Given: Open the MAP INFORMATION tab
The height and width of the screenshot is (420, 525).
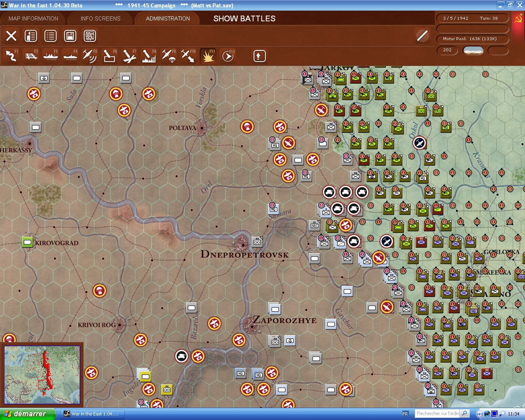Looking at the screenshot, I should coord(33,18).
